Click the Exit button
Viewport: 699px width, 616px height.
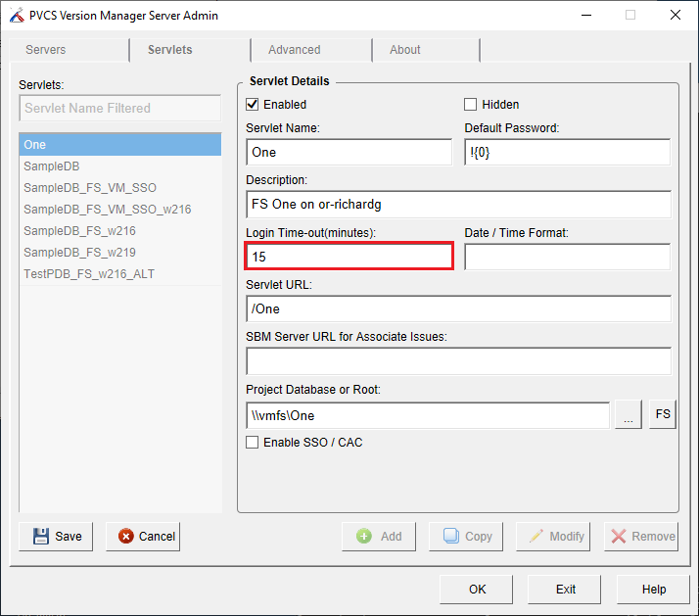(565, 590)
